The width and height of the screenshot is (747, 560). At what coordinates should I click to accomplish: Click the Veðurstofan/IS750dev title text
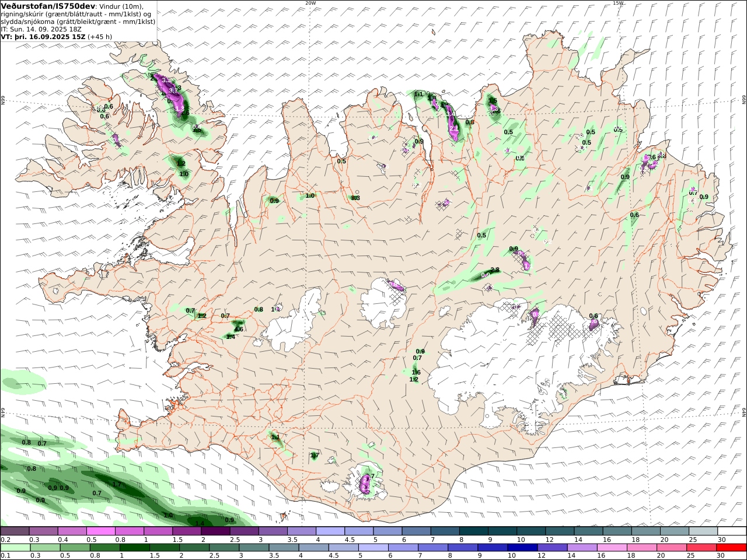pos(48,6)
